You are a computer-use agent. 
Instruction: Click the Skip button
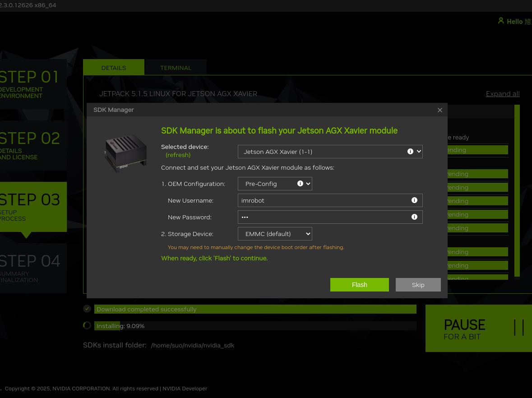tap(418, 285)
